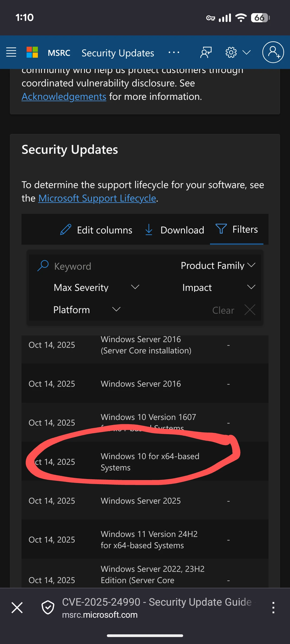Expand the Platform filter dropdown
Viewport: 290px width, 644px height.
pos(86,310)
